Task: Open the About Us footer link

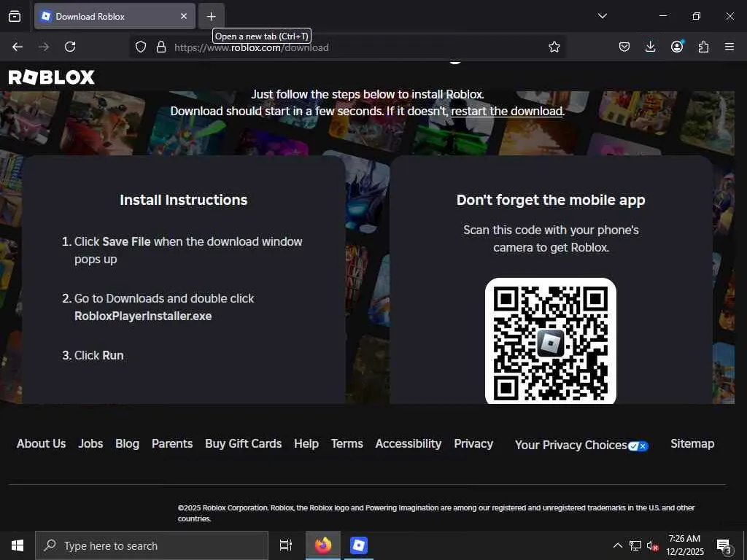Action: 41,443
